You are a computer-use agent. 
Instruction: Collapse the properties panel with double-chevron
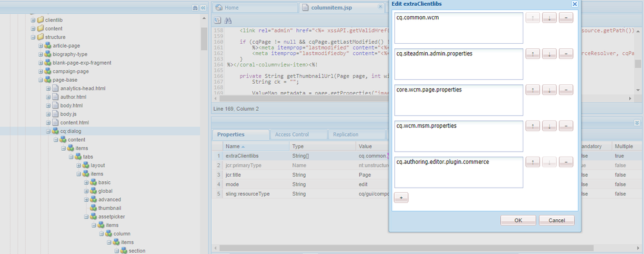pyautogui.click(x=637, y=122)
